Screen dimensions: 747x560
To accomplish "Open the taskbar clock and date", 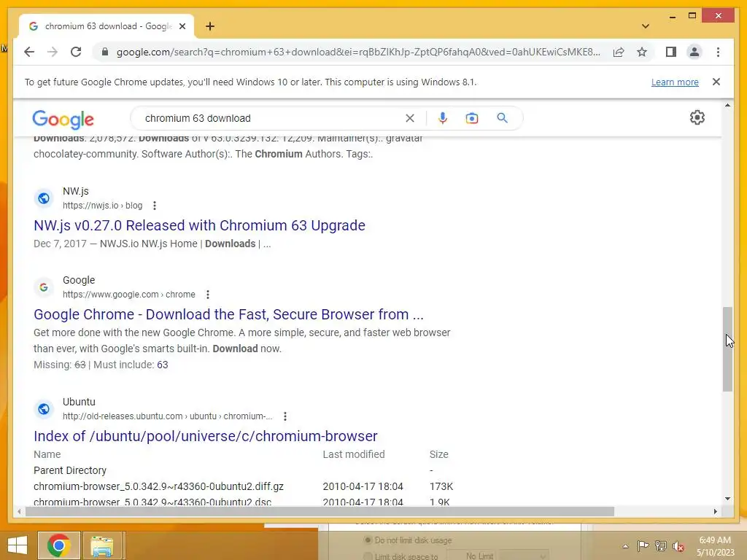I will pos(715,546).
